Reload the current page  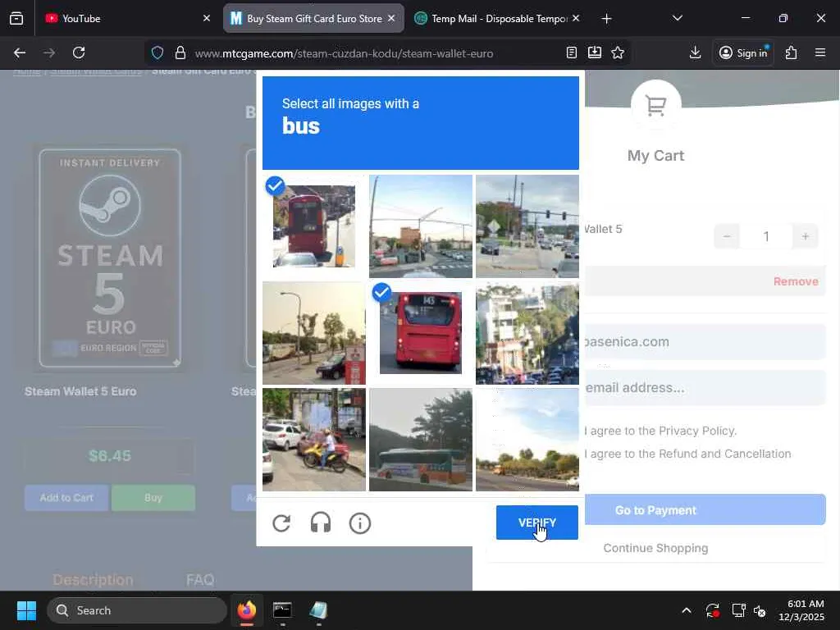pos(79,52)
